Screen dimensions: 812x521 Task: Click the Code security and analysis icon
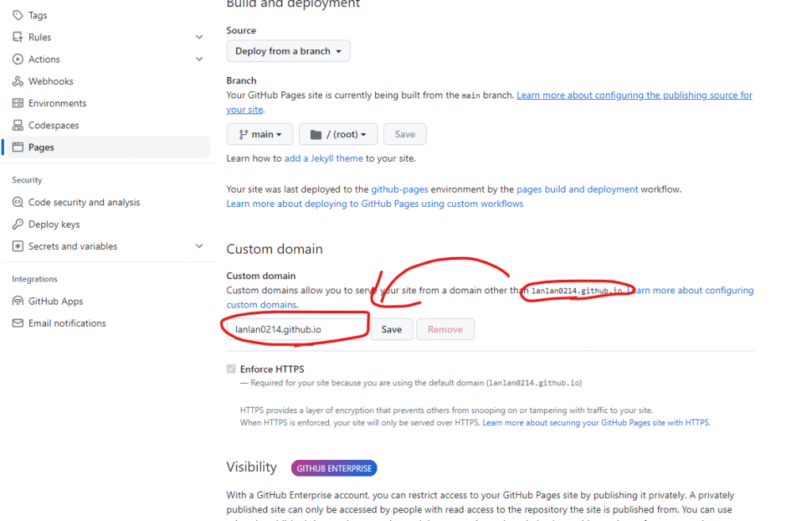(17, 202)
